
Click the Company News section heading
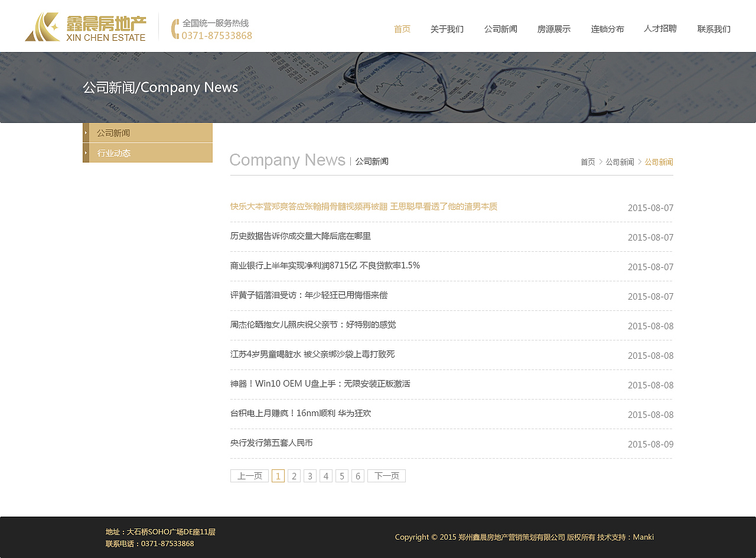[x=287, y=160]
